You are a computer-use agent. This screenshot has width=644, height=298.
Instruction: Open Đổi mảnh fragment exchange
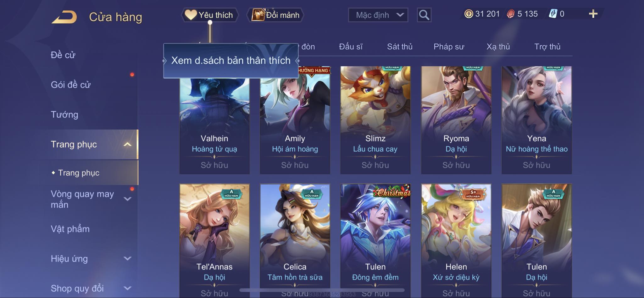click(x=275, y=15)
